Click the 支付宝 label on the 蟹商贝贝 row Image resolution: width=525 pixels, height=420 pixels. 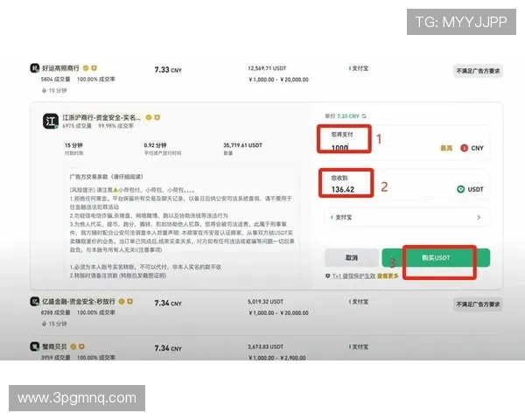(x=360, y=346)
